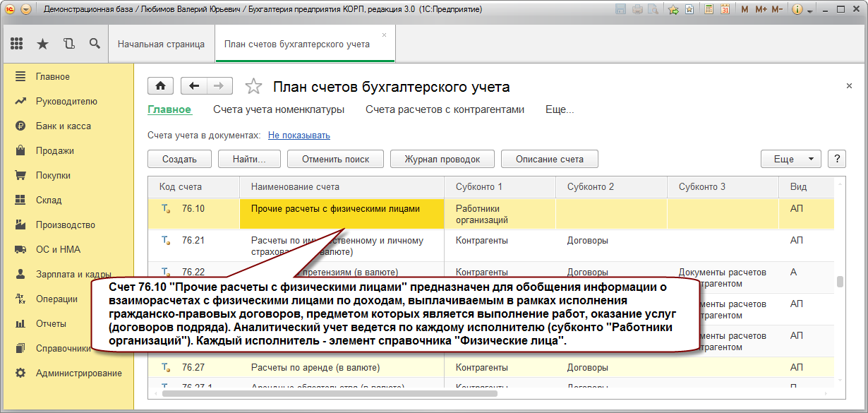
Task: Open the 1C main menu arrow
Action: coord(26,10)
